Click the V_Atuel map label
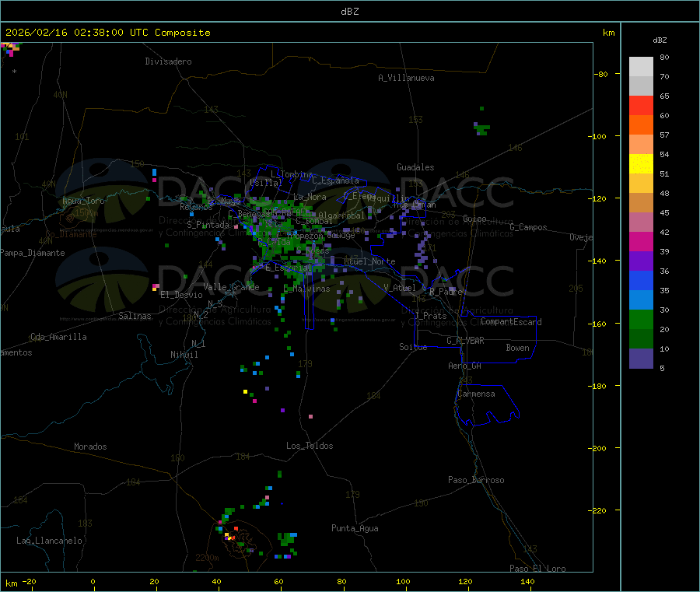Viewport: 700px width, 592px height. click(400, 288)
